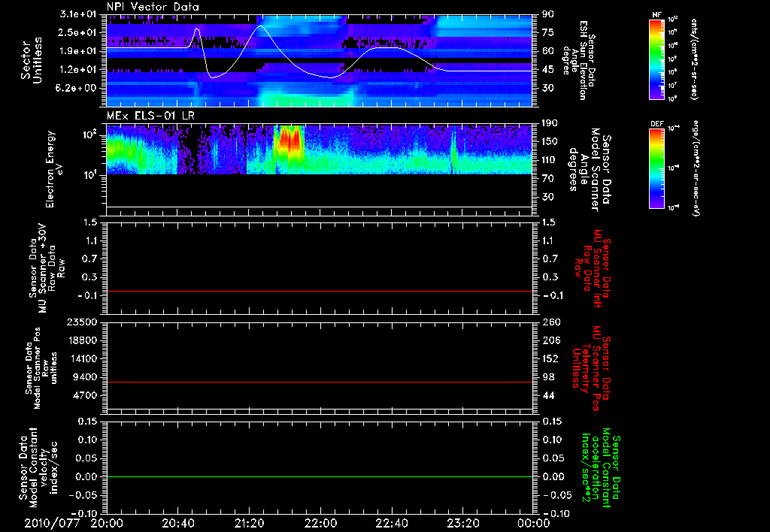Click the "70" scanner angle tick label
The width and height of the screenshot is (770, 532).
pos(548,179)
